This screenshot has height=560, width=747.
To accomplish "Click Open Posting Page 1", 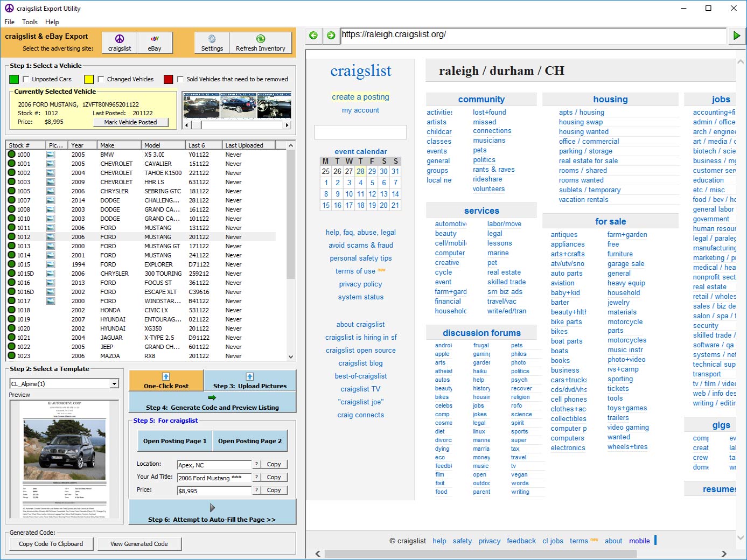I will [x=174, y=441].
